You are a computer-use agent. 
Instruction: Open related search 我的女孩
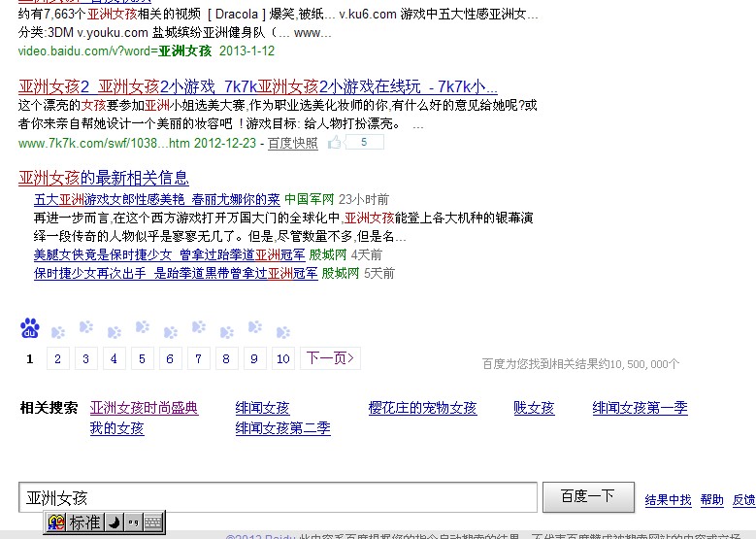pyautogui.click(x=117, y=428)
